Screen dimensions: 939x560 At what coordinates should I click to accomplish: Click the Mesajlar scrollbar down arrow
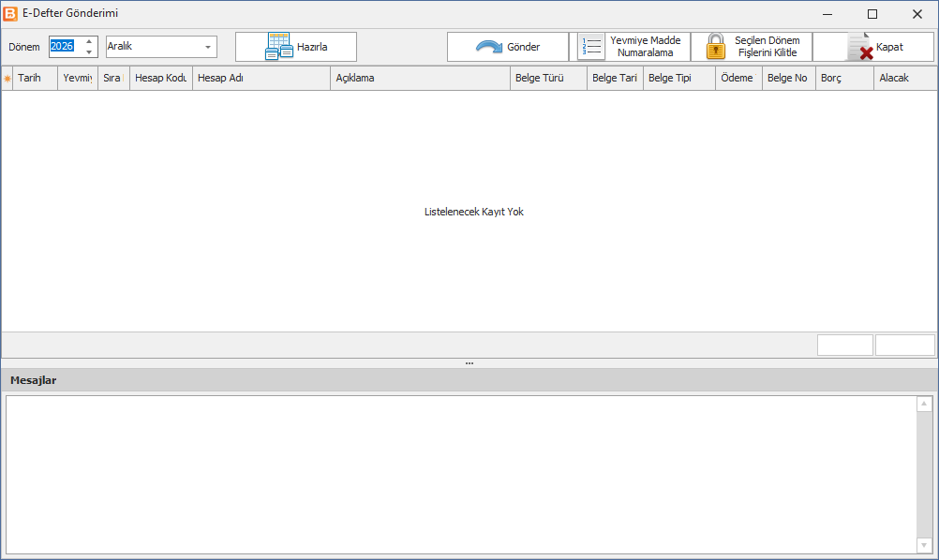coord(924,546)
